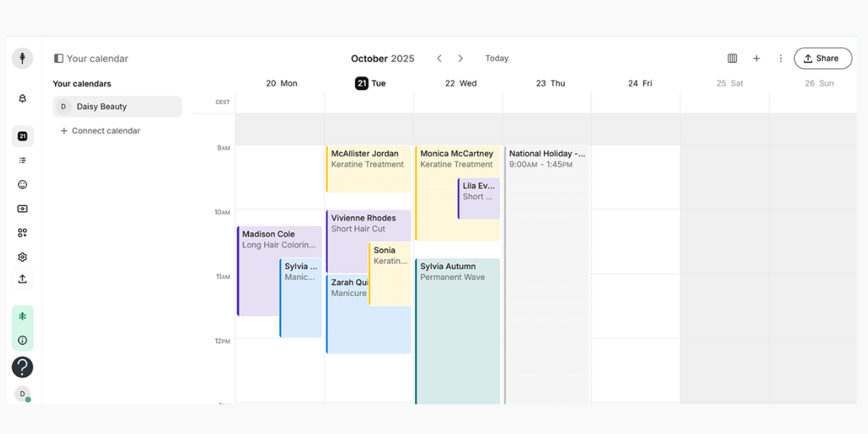Switch layout using the column view icon
The image size is (868, 434).
pos(732,58)
